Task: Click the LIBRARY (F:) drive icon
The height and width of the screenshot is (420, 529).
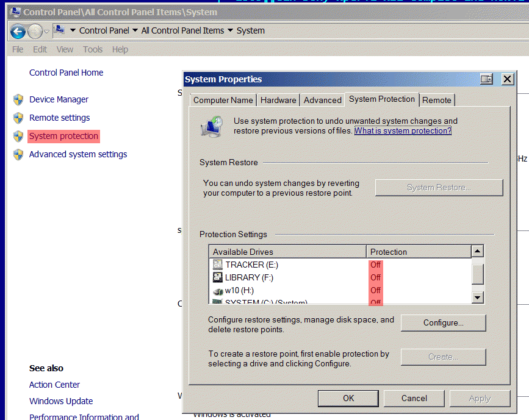Action: pyautogui.click(x=218, y=277)
